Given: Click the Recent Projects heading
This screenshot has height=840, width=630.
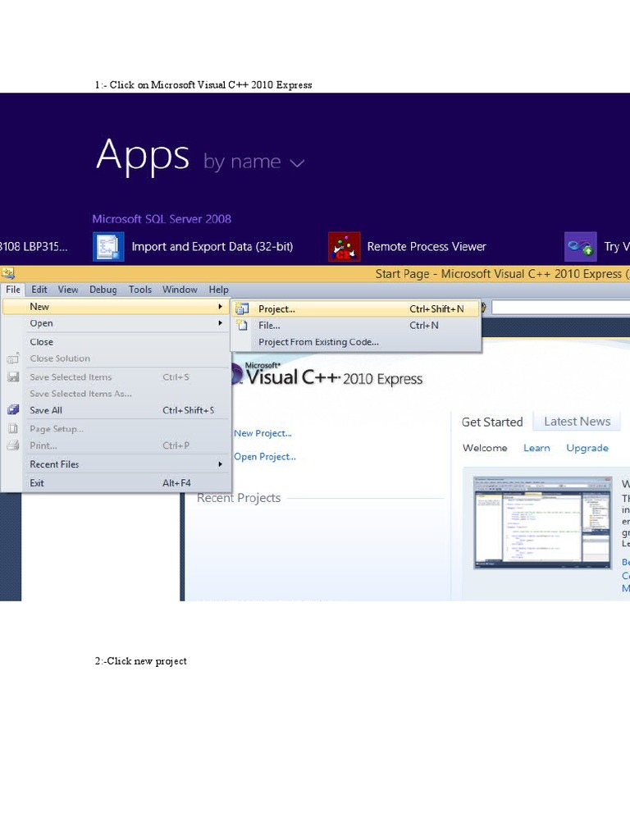Looking at the screenshot, I should (x=239, y=498).
